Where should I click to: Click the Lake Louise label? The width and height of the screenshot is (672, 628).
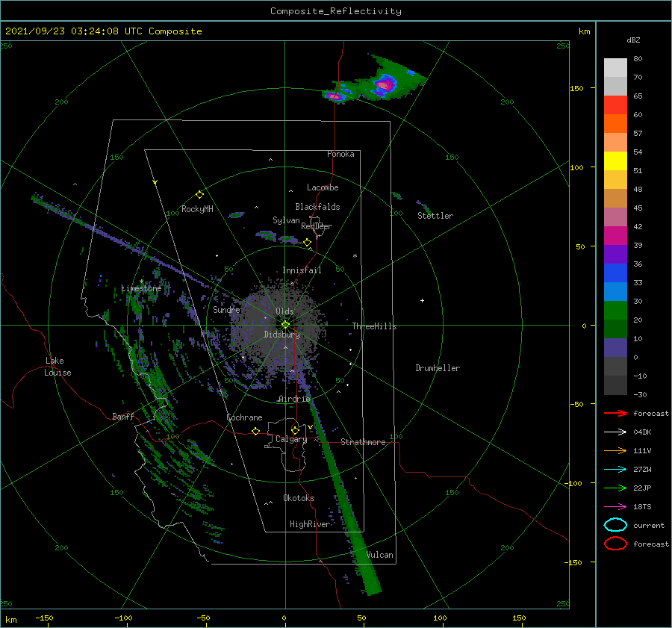click(57, 367)
